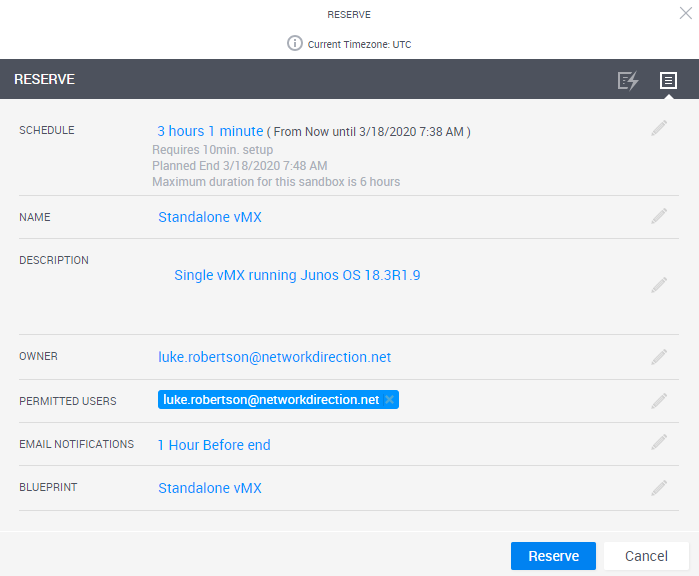This screenshot has height=576, width=699.
Task: Edit the Owner pencil icon
Action: tap(659, 357)
